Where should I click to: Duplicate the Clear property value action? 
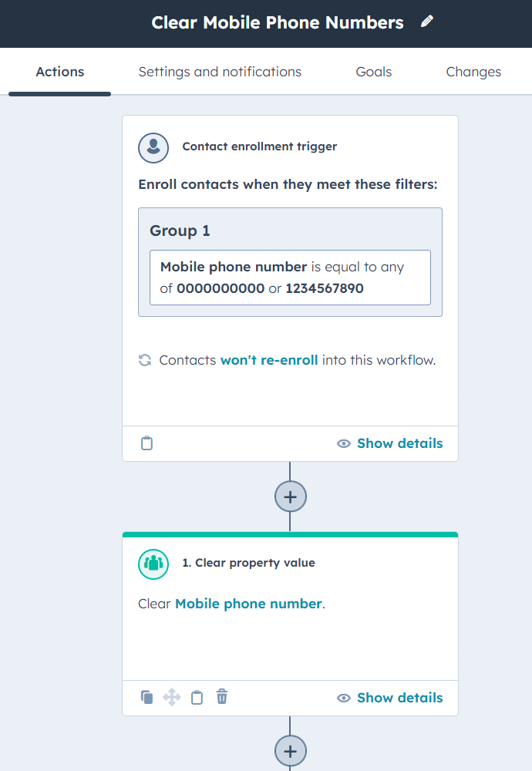[146, 697]
